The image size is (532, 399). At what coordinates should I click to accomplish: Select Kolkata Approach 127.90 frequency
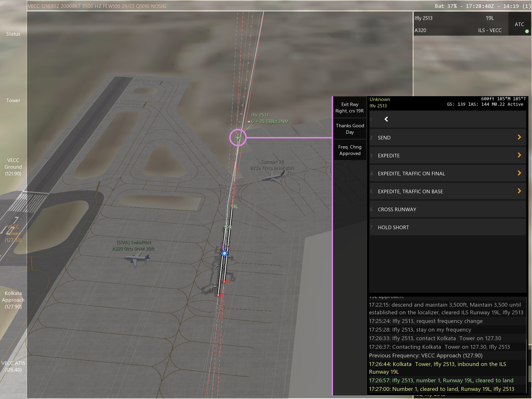pos(13,300)
